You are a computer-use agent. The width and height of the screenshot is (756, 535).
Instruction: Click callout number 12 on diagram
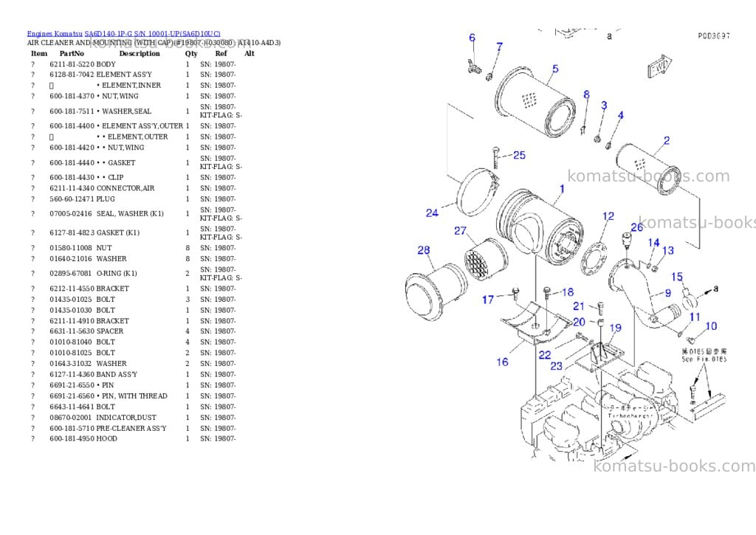coord(608,216)
